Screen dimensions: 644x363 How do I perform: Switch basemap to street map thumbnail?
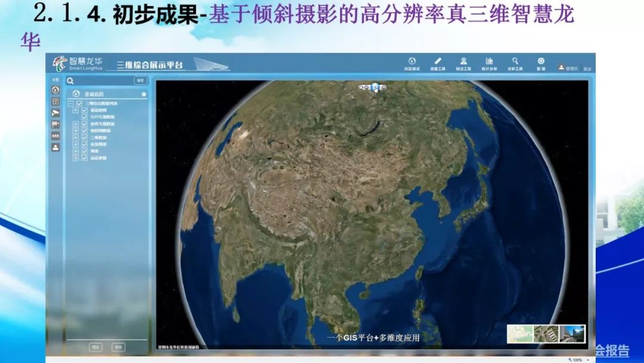[x=520, y=334]
